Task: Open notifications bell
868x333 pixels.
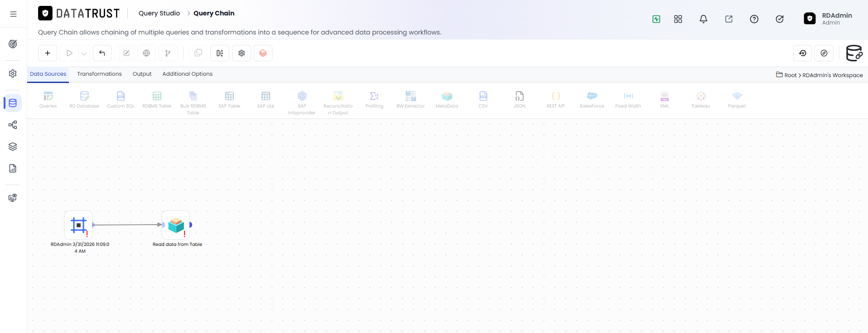Action: pos(703,19)
